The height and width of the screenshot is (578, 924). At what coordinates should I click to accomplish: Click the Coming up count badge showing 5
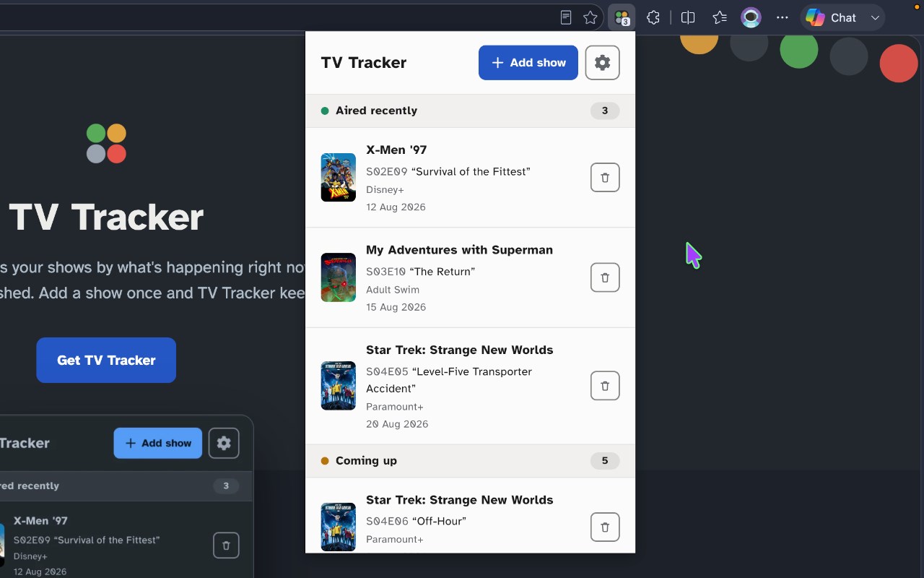(x=605, y=461)
